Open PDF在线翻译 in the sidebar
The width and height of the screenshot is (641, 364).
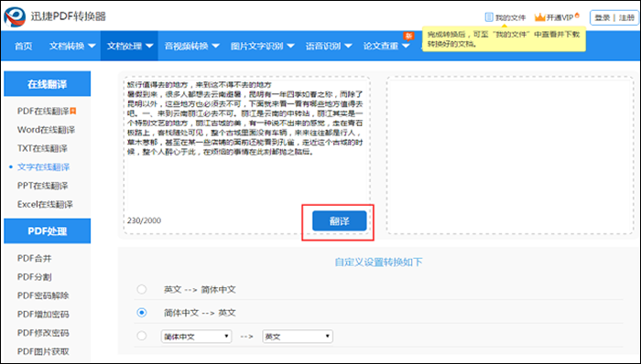pyautogui.click(x=43, y=111)
